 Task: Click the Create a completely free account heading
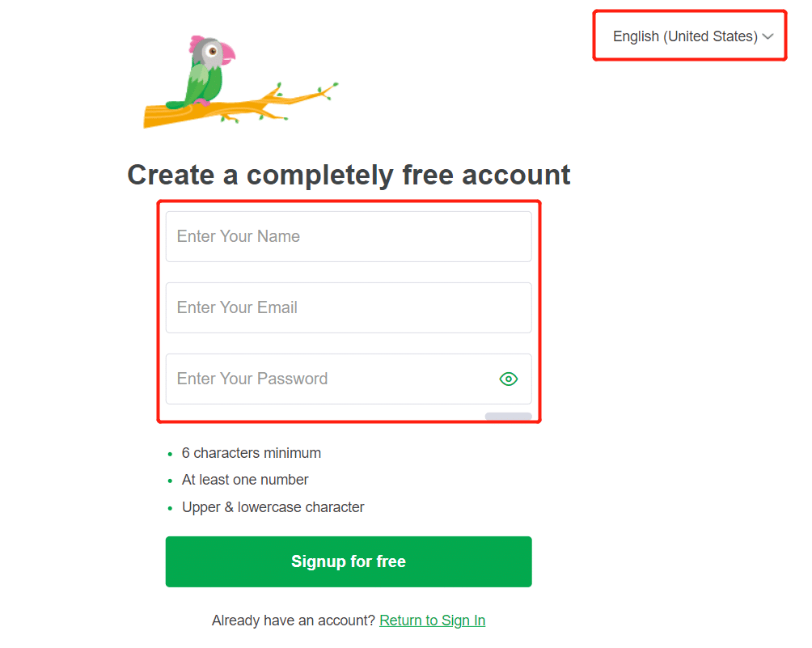tap(349, 175)
